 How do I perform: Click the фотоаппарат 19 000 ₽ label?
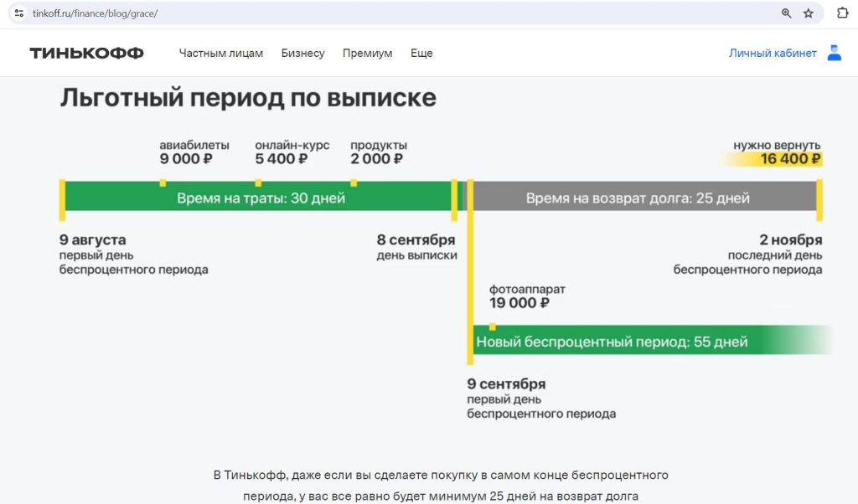click(528, 296)
